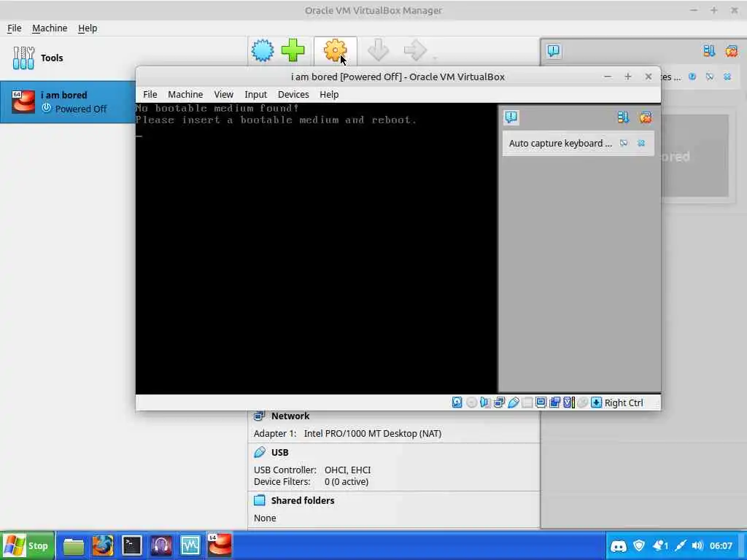Click the VM window delete-all notifications icon
Image resolution: width=747 pixels, height=560 pixels.
click(646, 117)
